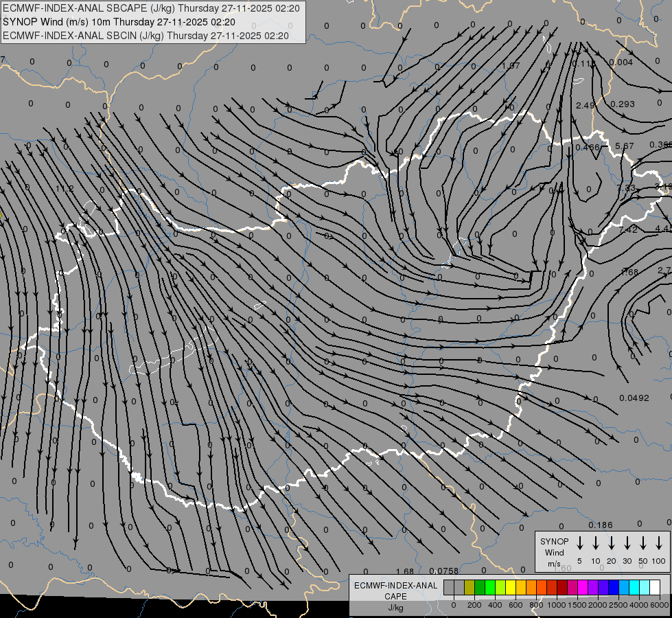Pick the deep blue CAPE swatch
This screenshot has width=672, height=618.
[614, 587]
